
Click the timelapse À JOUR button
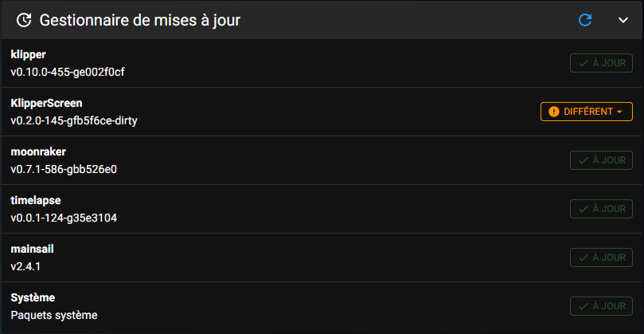pos(601,209)
